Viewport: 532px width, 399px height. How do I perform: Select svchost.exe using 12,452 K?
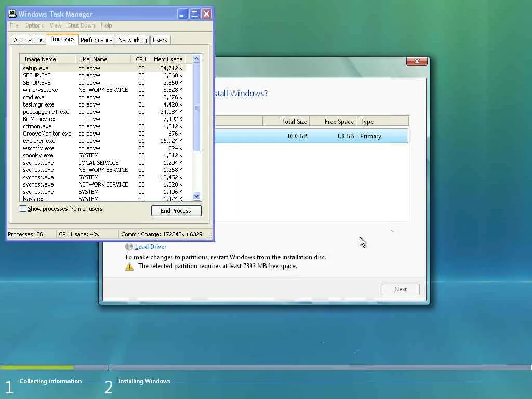point(103,178)
